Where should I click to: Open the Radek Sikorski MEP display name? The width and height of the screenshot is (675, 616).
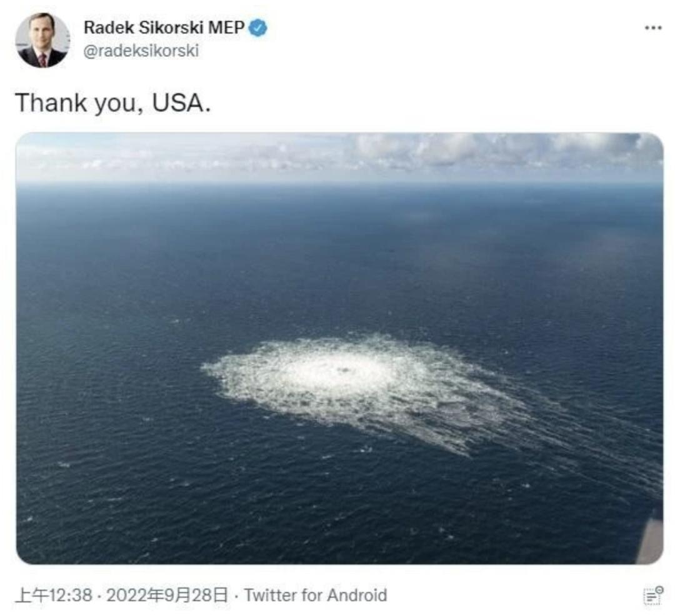tap(164, 27)
